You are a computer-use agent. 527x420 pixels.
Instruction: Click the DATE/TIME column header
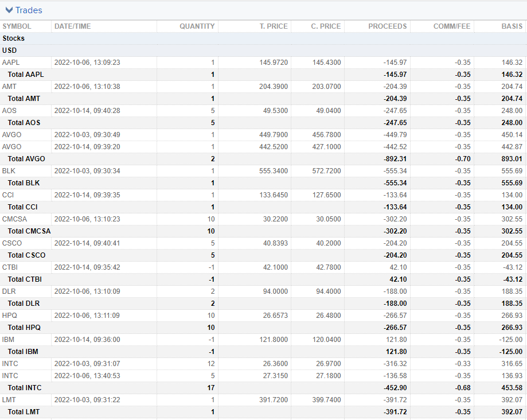point(73,26)
